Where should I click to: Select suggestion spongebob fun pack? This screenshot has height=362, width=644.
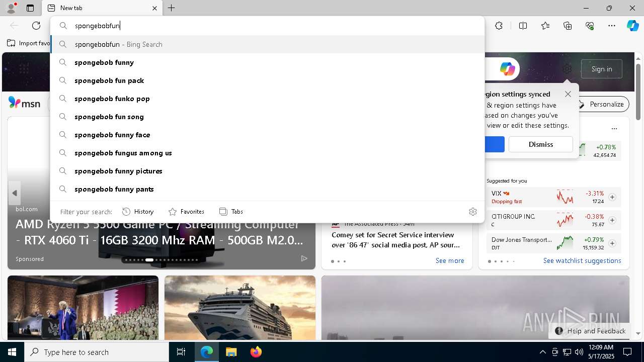point(267,80)
